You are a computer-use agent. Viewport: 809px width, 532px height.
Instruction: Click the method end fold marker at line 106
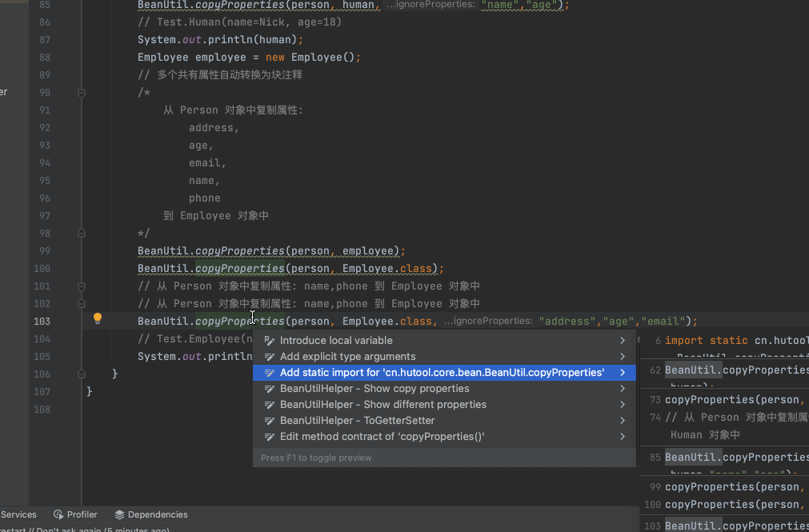[82, 374]
